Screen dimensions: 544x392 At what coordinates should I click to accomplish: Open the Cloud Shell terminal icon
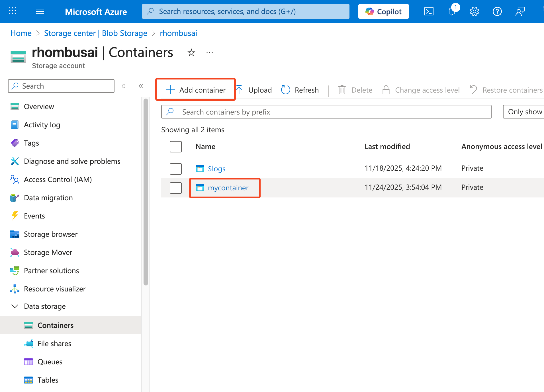[429, 11]
